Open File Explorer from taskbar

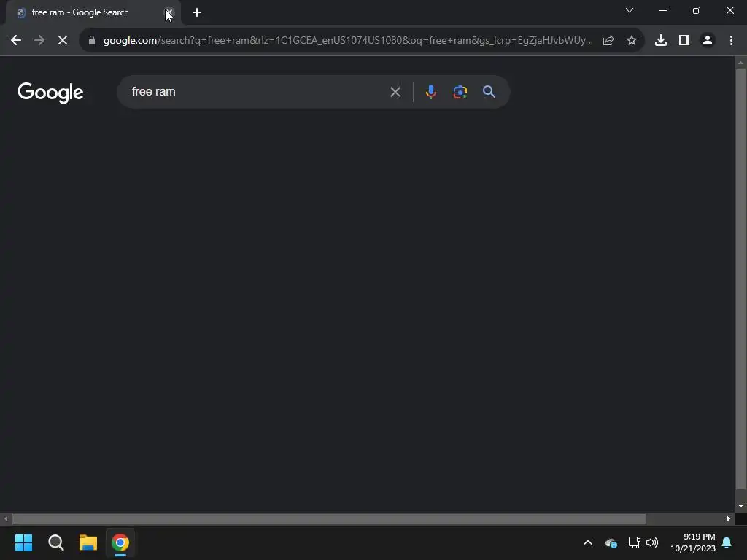pyautogui.click(x=88, y=542)
